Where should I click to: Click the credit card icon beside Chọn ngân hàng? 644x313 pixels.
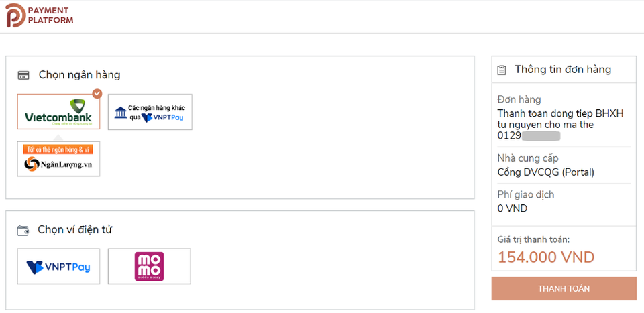tap(23, 76)
